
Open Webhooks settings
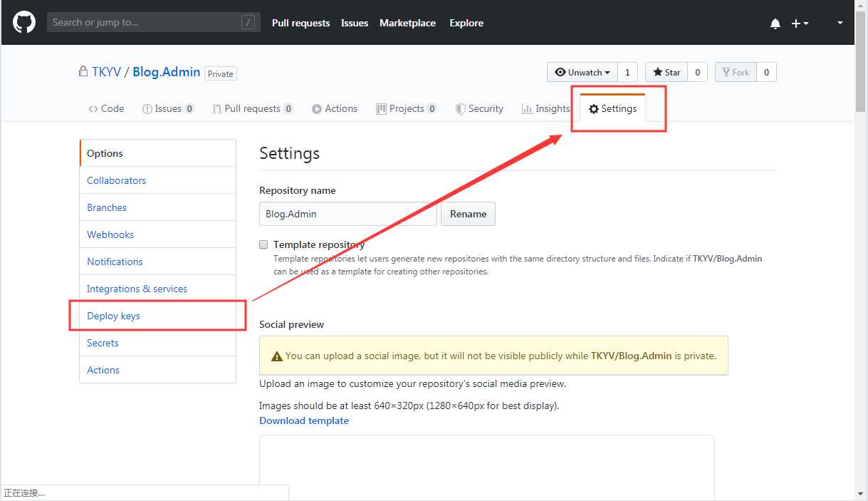pyautogui.click(x=157, y=234)
